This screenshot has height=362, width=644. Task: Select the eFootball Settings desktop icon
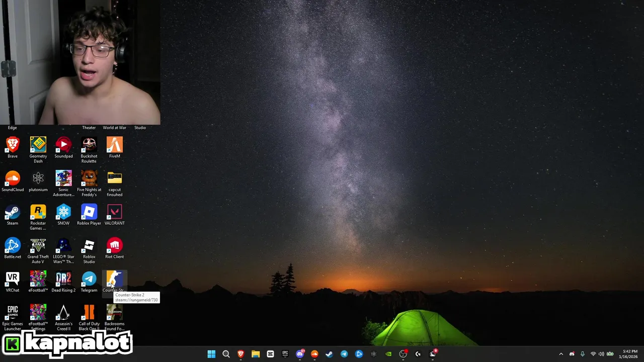(x=38, y=318)
